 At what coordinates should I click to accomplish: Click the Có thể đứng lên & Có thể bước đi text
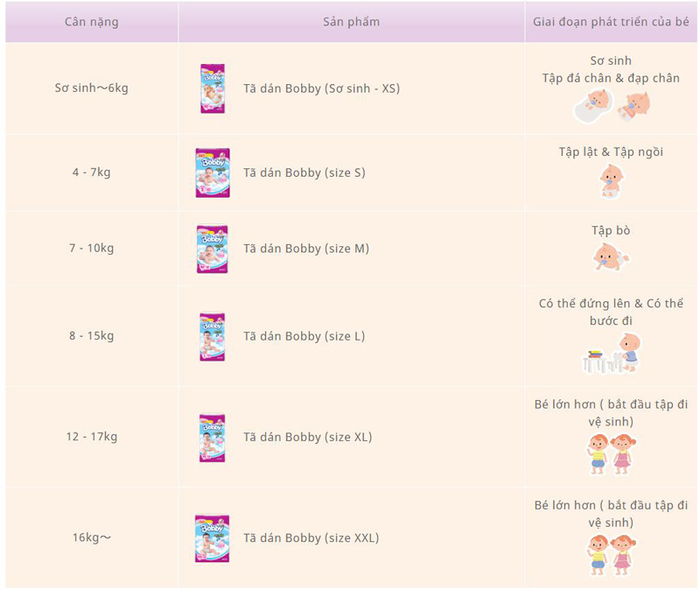click(611, 313)
